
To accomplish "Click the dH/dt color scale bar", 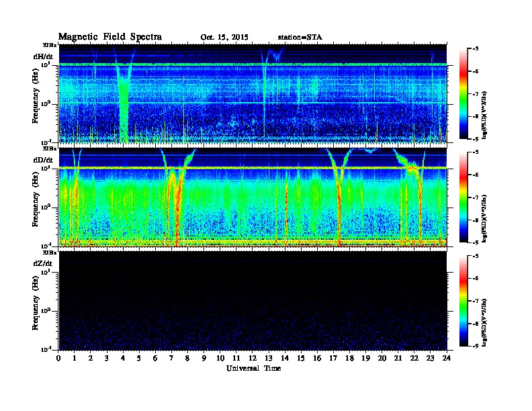I will click(x=463, y=94).
